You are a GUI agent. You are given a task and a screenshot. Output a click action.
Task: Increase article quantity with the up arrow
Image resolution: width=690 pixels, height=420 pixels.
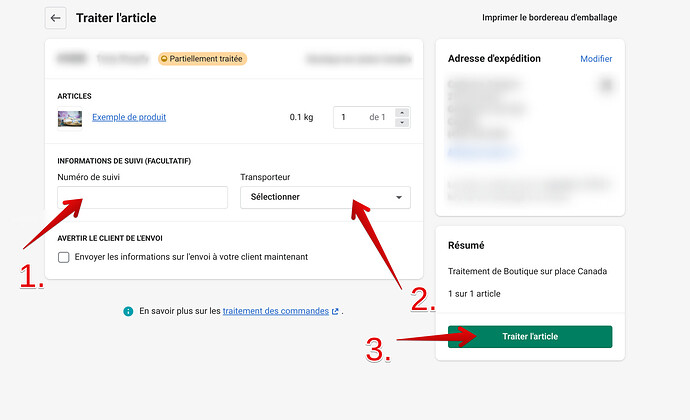402,112
